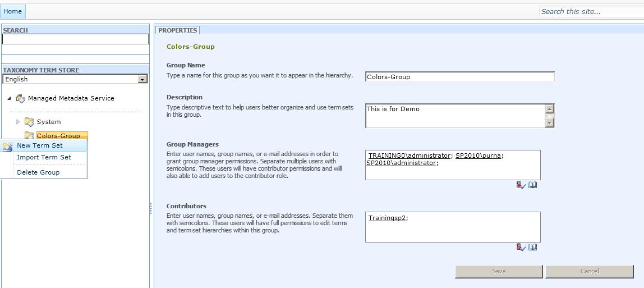Click the Search this site box
Image resolution: width=644 pixels, height=288 pixels.
click(591, 11)
